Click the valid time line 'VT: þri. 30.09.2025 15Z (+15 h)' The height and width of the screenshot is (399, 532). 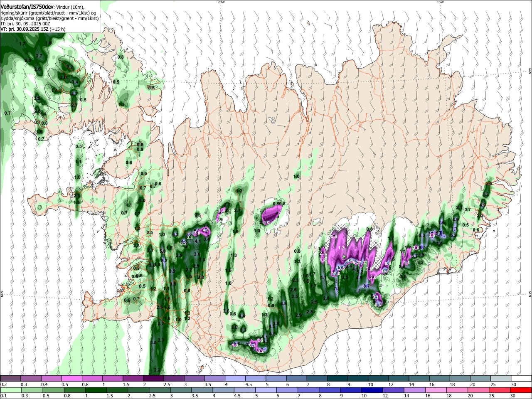tap(33, 30)
